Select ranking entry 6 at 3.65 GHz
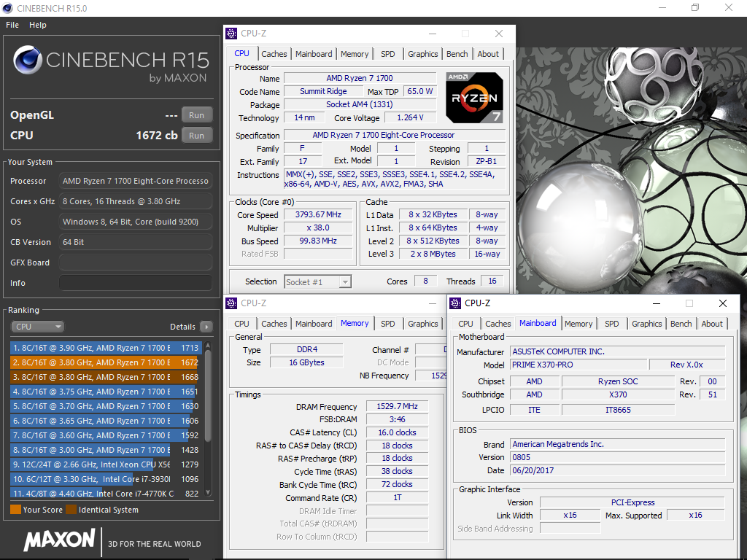The height and width of the screenshot is (560, 747). tap(106, 421)
